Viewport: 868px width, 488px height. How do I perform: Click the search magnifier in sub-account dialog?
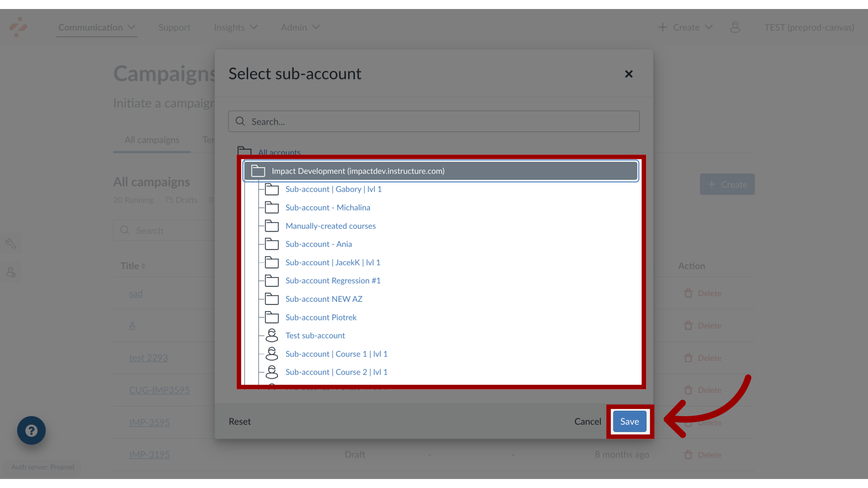coord(241,122)
